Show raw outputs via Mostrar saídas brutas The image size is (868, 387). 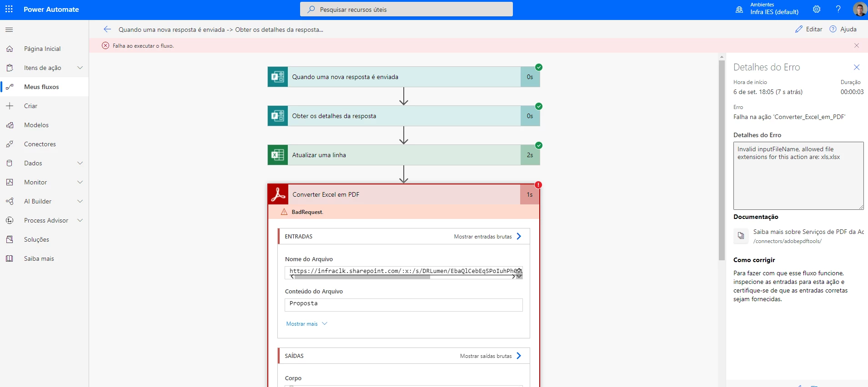pos(491,356)
